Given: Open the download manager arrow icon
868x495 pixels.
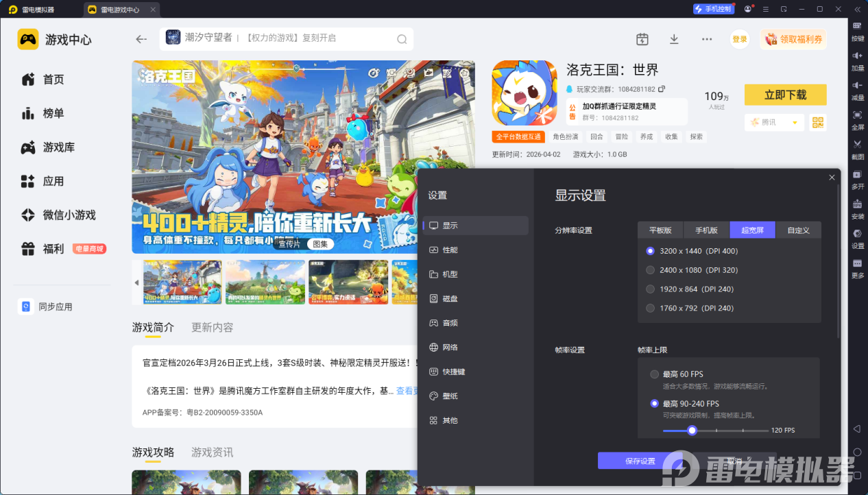Looking at the screenshot, I should tap(674, 39).
